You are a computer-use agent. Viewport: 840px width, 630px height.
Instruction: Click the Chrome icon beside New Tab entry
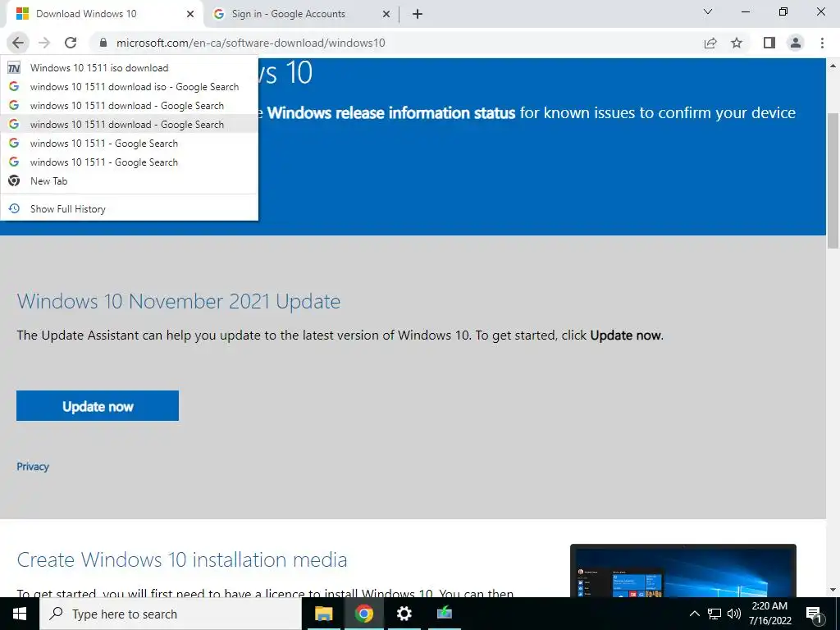point(14,180)
